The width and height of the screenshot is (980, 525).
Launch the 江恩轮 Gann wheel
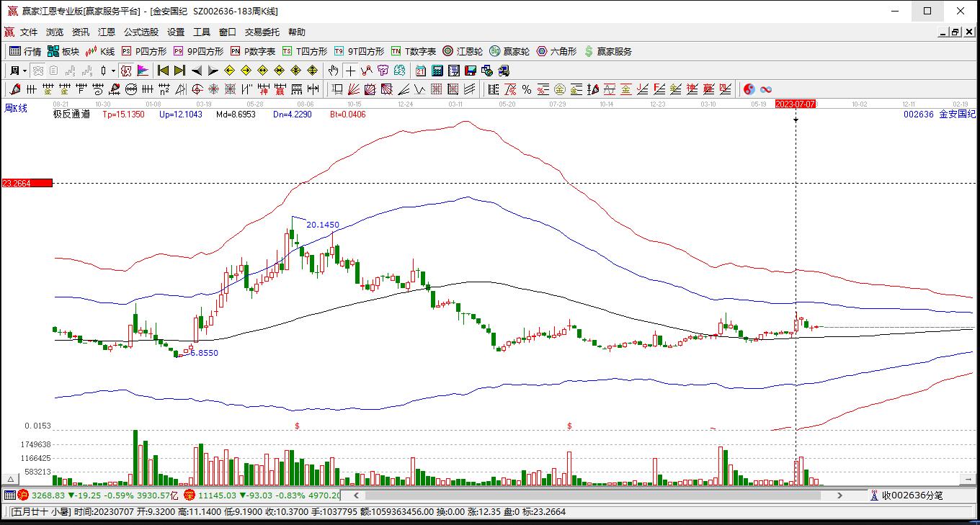pos(463,51)
